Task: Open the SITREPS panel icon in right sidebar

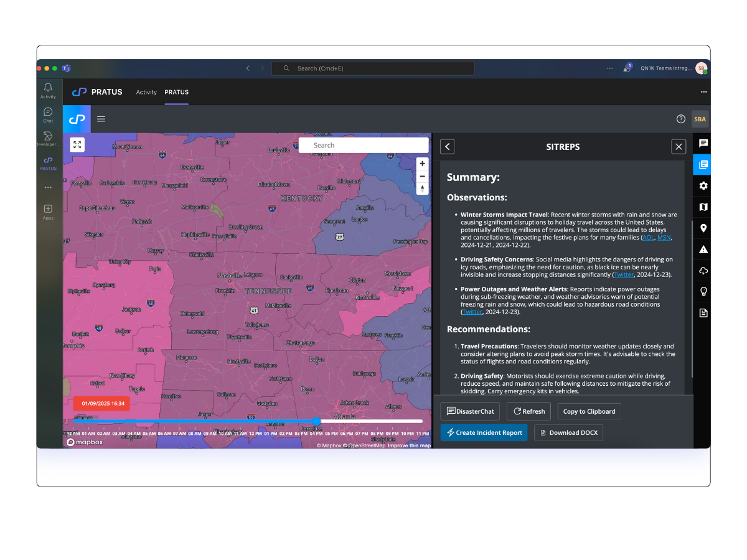Action: coord(703,165)
